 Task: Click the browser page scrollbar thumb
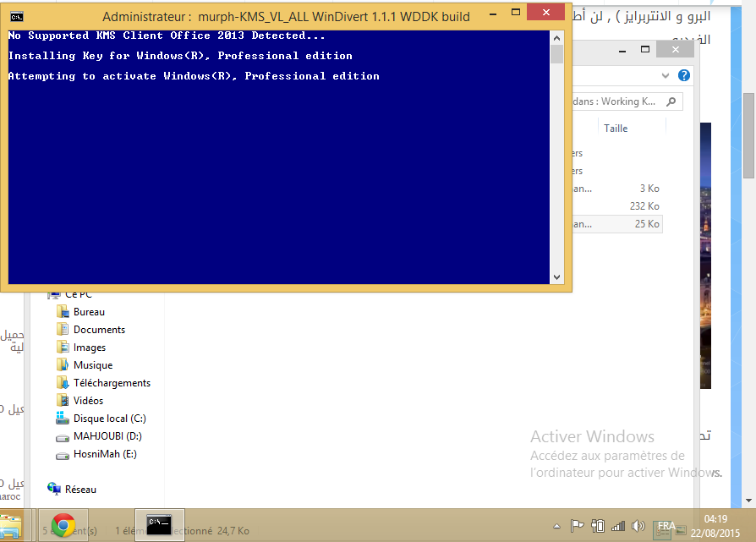(x=748, y=136)
